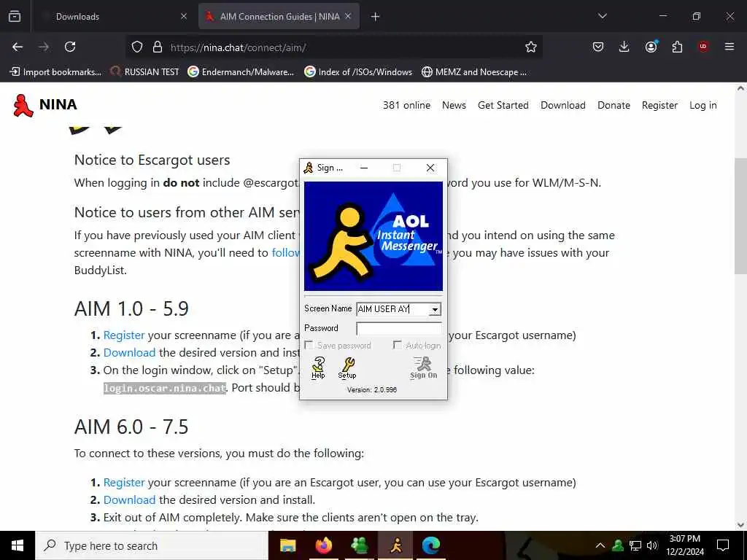Click the browser URL address bar
The image size is (747, 560).
333,47
